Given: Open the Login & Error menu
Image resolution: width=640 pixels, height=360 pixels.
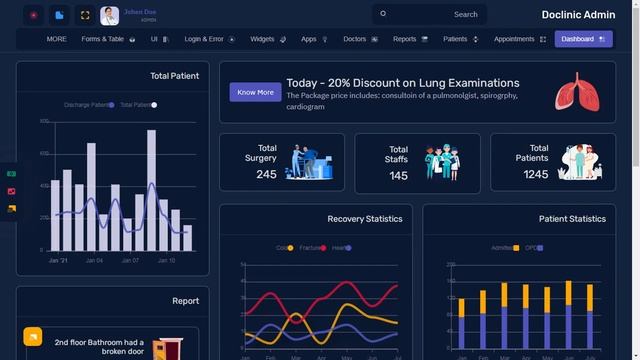Looking at the screenshot, I should 204,39.
